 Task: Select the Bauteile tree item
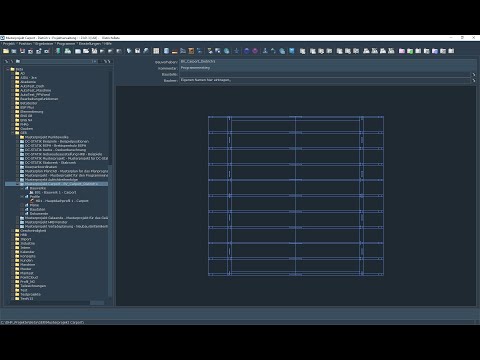37,210
